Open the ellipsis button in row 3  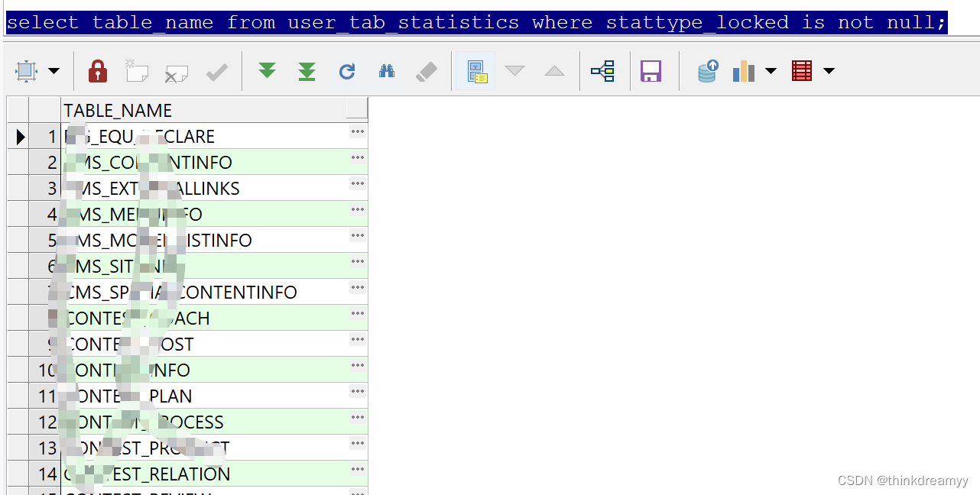[357, 184]
